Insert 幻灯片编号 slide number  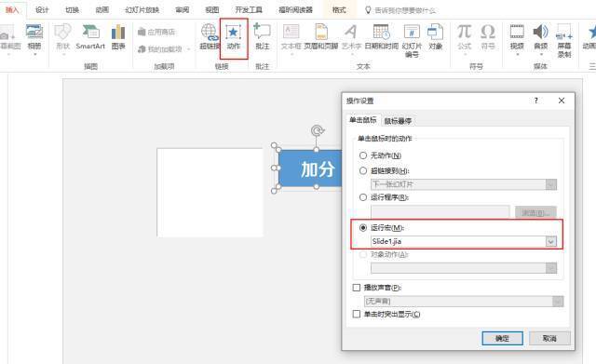[x=412, y=40]
